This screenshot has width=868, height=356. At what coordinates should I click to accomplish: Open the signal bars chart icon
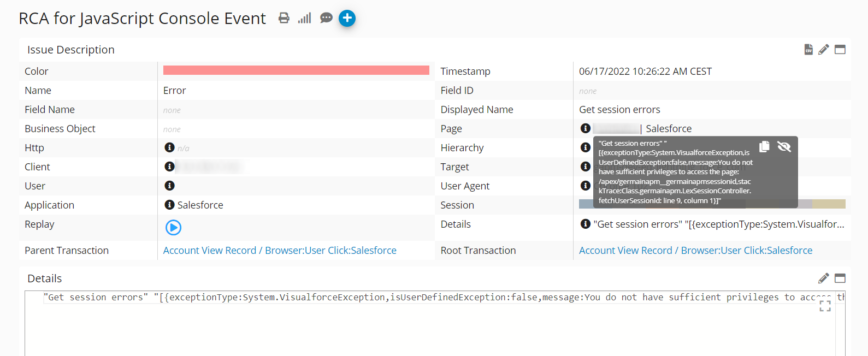tap(304, 18)
